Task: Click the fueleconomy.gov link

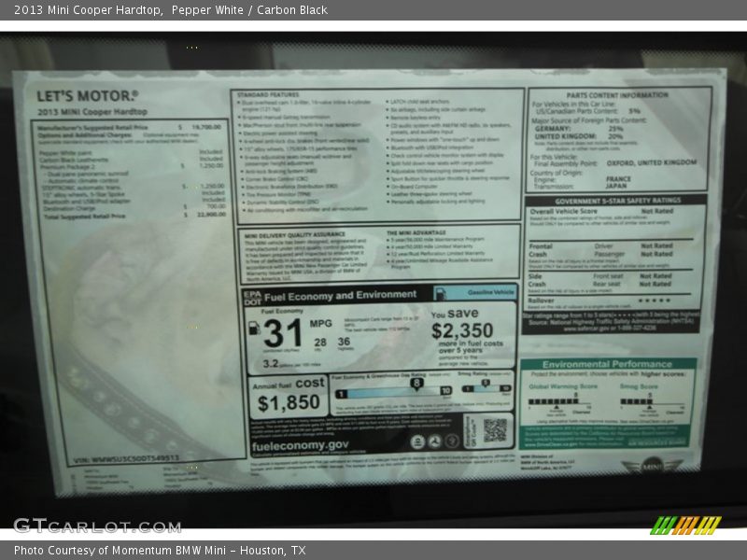Action: (300, 446)
